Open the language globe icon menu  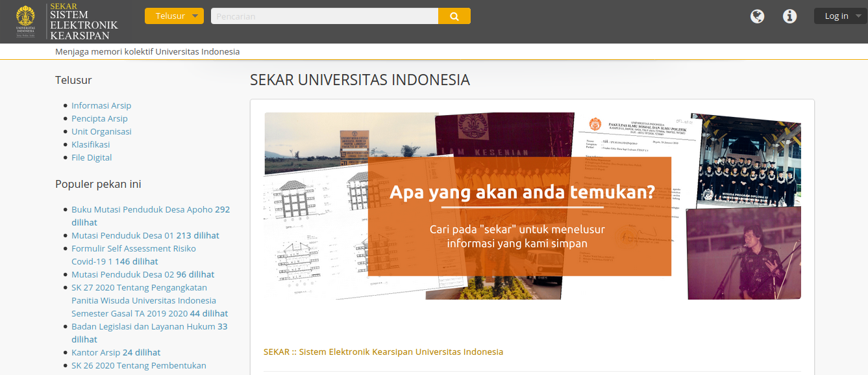(x=757, y=16)
